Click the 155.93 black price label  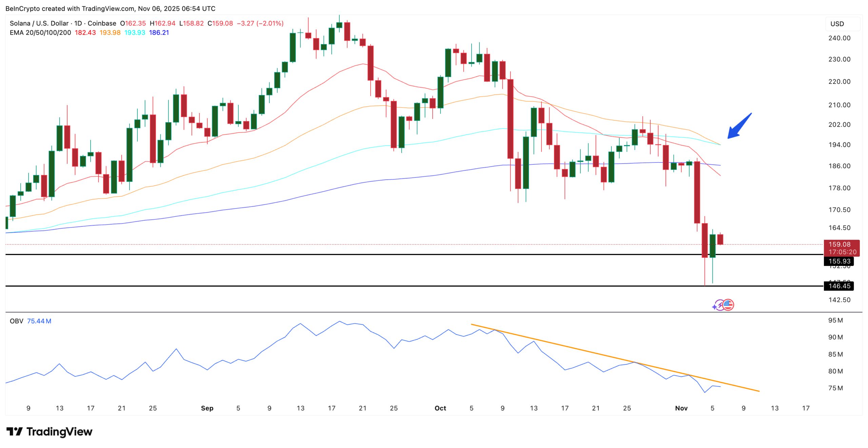click(839, 261)
